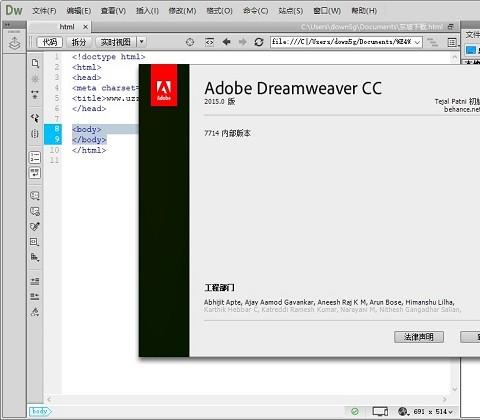The width and height of the screenshot is (480, 420).
Task: Open the 691 x 514 window size dropdown
Action: pos(433,412)
